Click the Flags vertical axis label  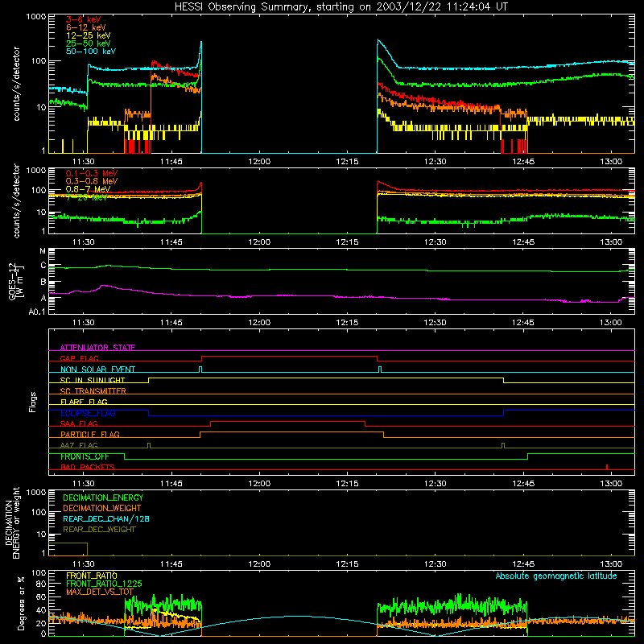pyautogui.click(x=33, y=402)
